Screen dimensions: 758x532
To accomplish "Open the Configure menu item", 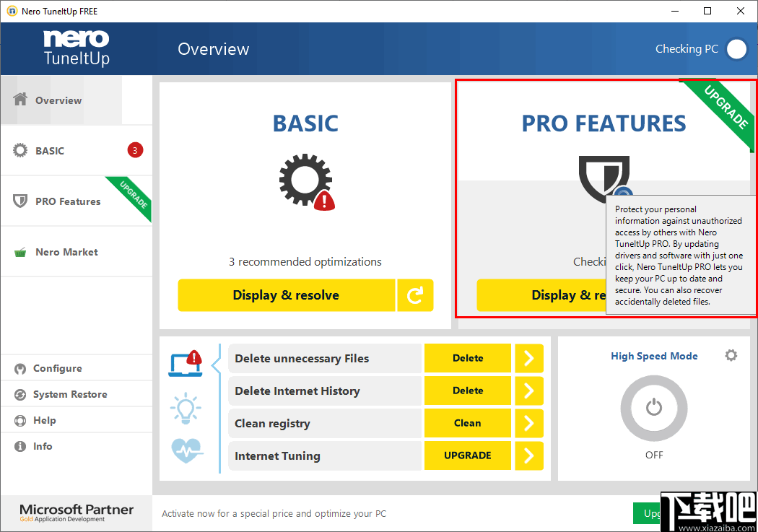I will click(x=77, y=369).
